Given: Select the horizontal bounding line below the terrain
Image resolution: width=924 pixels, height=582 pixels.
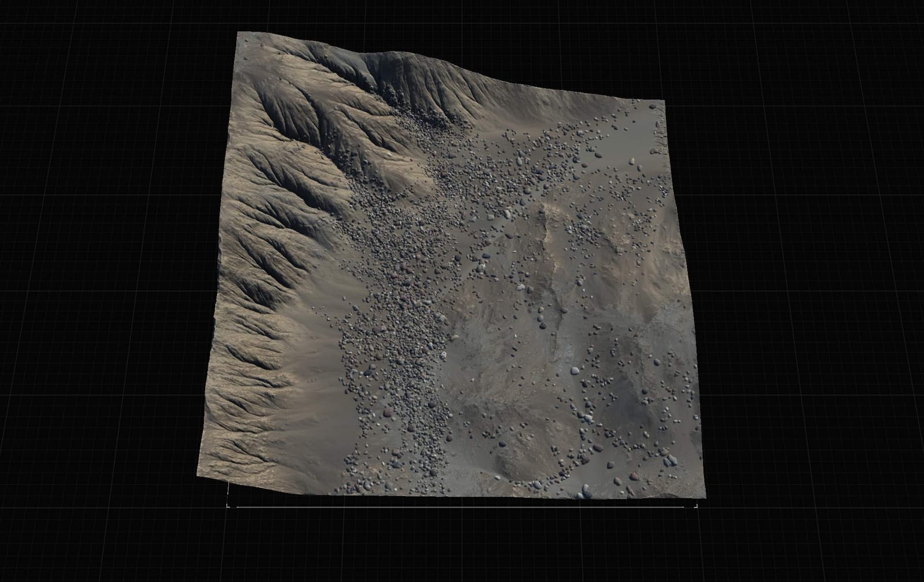Looking at the screenshot, I should click(462, 507).
